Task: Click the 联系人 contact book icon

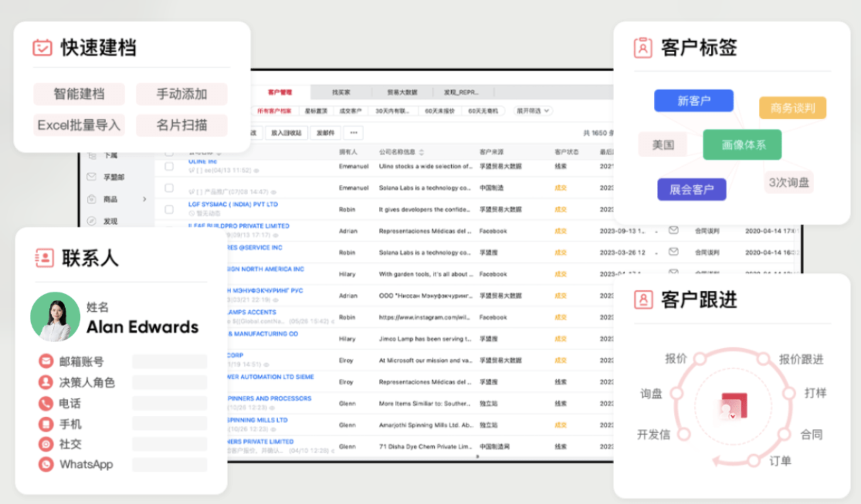Action: click(x=44, y=258)
